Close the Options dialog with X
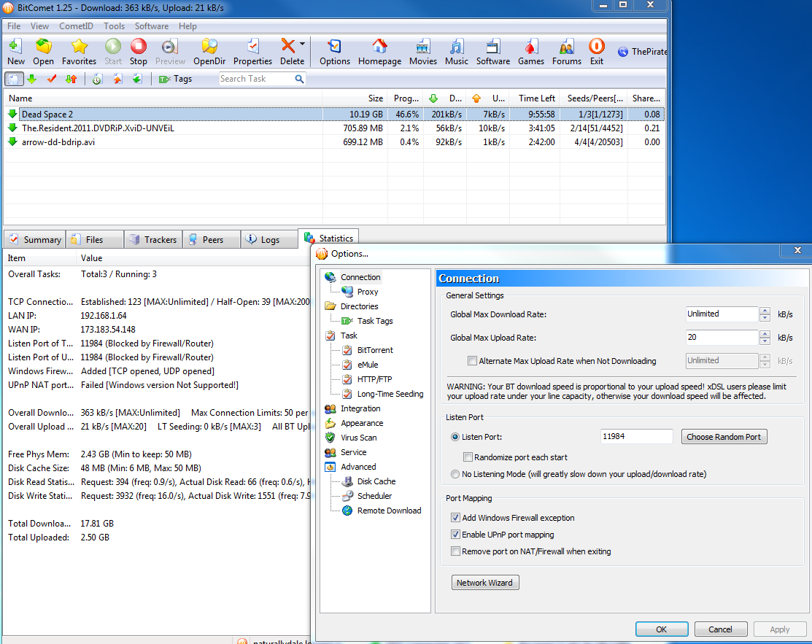812x644 pixels. [x=797, y=251]
